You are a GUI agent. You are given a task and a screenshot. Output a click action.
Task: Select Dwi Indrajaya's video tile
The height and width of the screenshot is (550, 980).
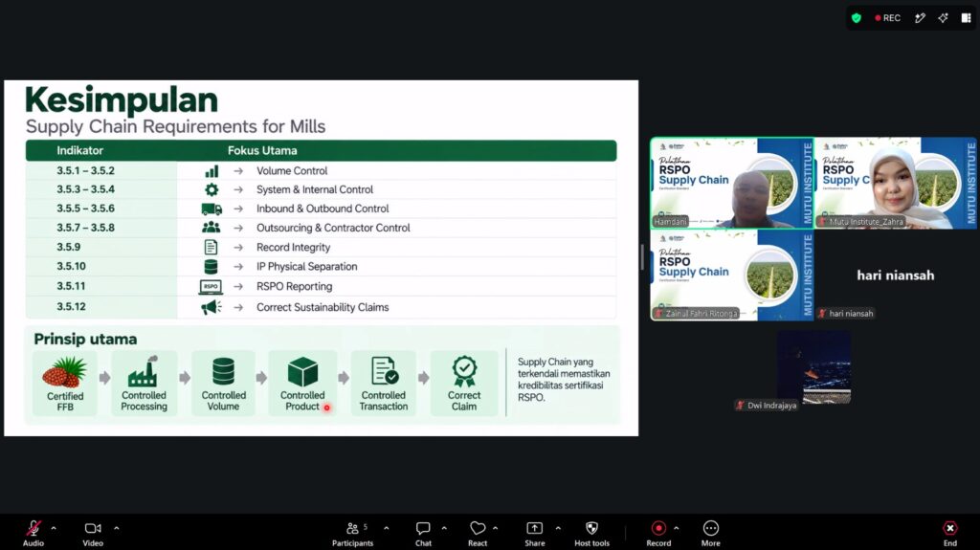point(813,367)
